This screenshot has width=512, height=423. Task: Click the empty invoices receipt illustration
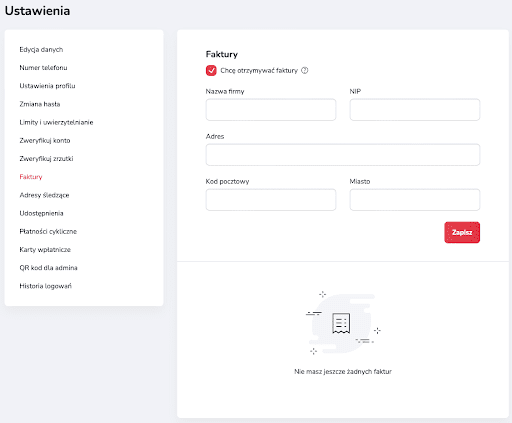point(343,323)
